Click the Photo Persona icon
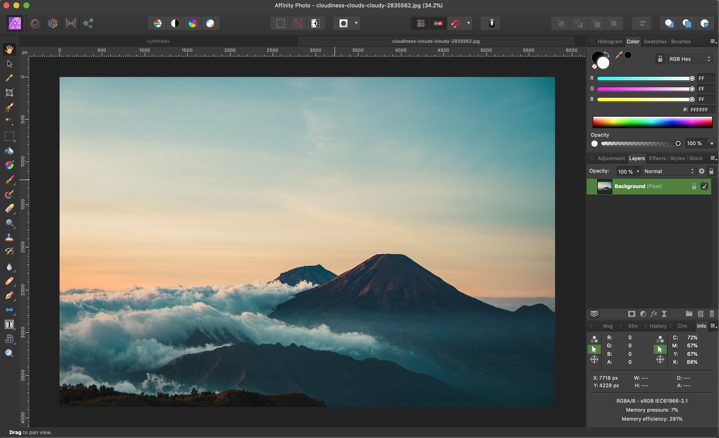Image resolution: width=719 pixels, height=438 pixels. point(15,23)
